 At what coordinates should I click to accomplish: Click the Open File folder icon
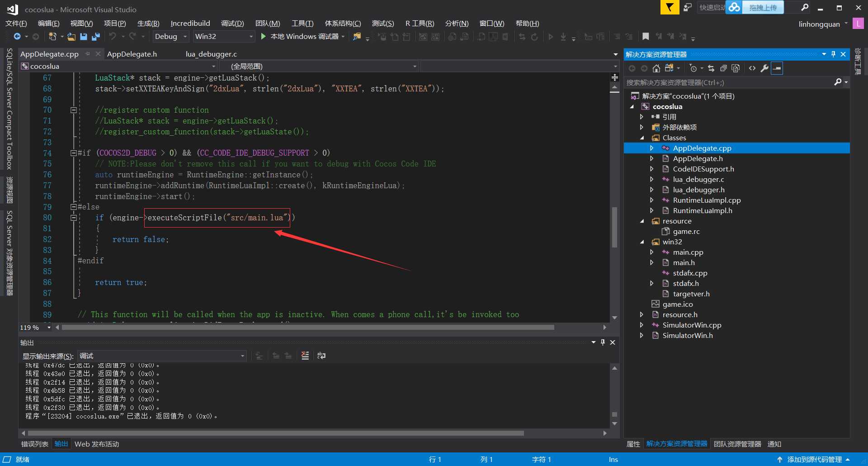(71, 37)
